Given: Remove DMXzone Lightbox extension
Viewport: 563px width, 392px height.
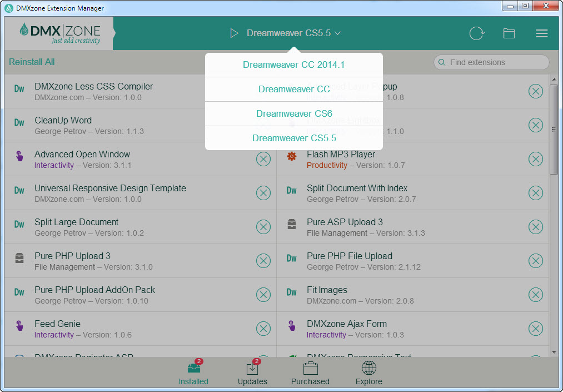Looking at the screenshot, I should pyautogui.click(x=535, y=125).
